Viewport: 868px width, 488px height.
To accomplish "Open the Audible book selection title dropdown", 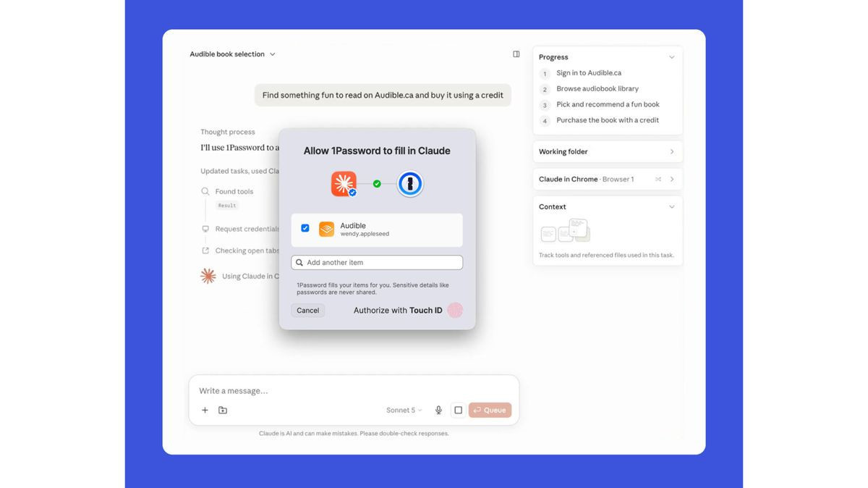I will [232, 54].
